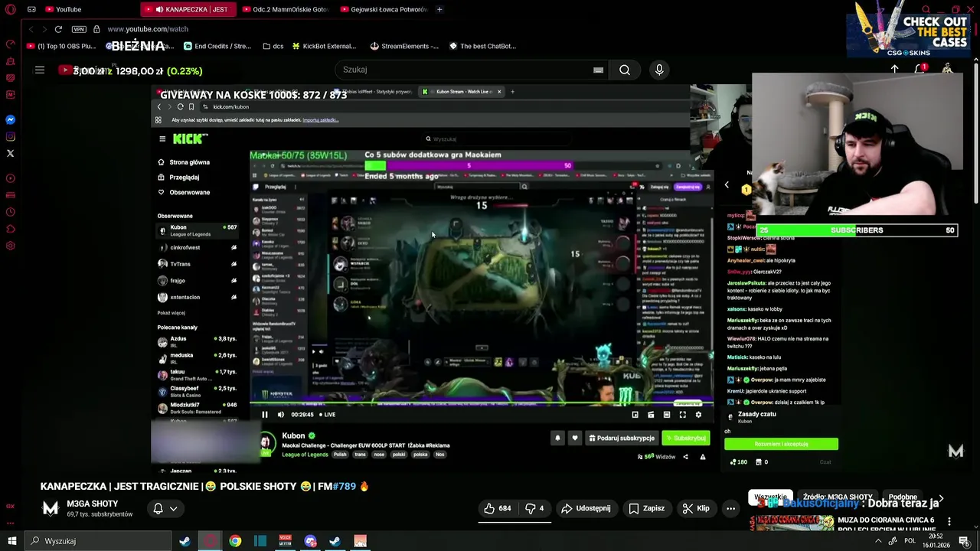Click the Zapisz save button
This screenshot has width=980, height=551.
[646, 508]
